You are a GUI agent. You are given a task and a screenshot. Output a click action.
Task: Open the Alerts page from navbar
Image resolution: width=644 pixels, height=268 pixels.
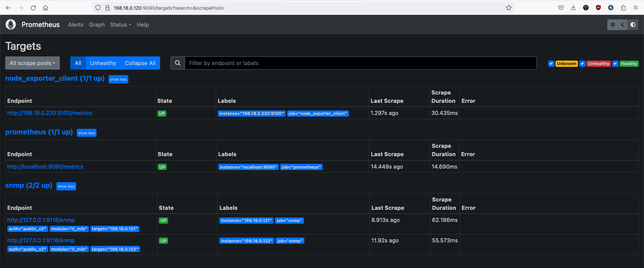[75, 25]
